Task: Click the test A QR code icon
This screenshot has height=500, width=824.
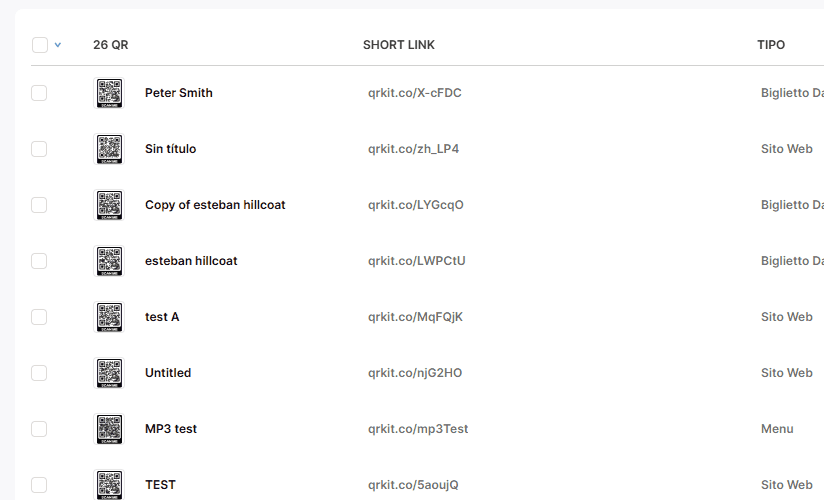Action: (x=109, y=317)
